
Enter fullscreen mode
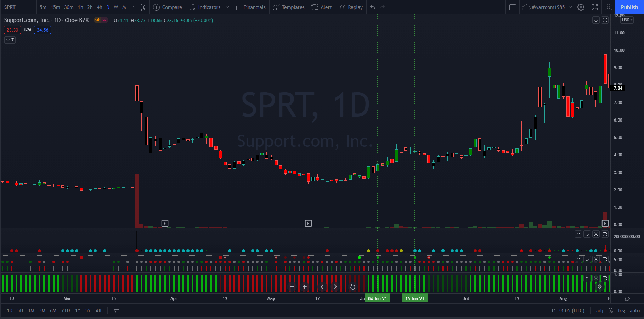(x=595, y=7)
